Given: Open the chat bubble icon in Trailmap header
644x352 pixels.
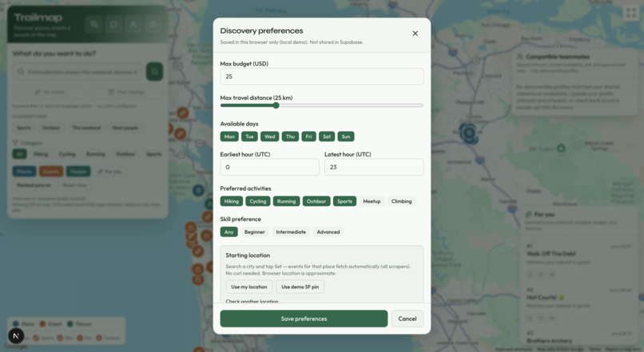Looking at the screenshot, I should pos(113,24).
